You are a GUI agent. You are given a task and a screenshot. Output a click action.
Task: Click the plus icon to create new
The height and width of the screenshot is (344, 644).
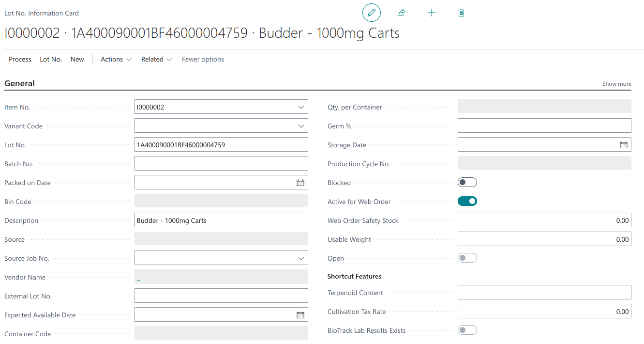[432, 13]
